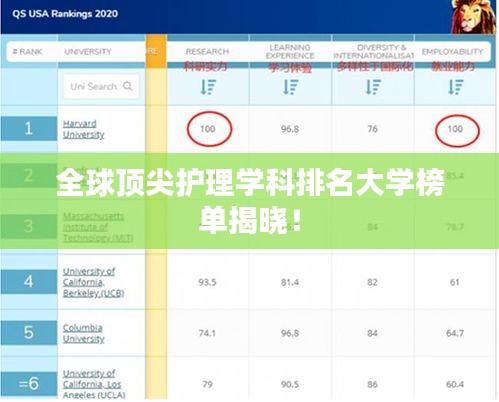Click the # RANK column header
The image size is (499, 402).
[x=27, y=52]
